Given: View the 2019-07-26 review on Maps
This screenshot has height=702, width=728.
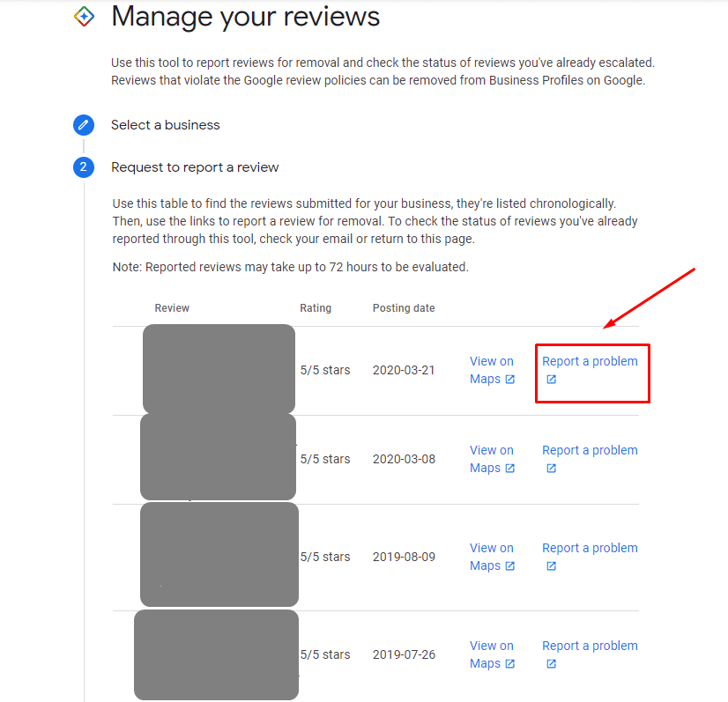Looking at the screenshot, I should pos(491,647).
